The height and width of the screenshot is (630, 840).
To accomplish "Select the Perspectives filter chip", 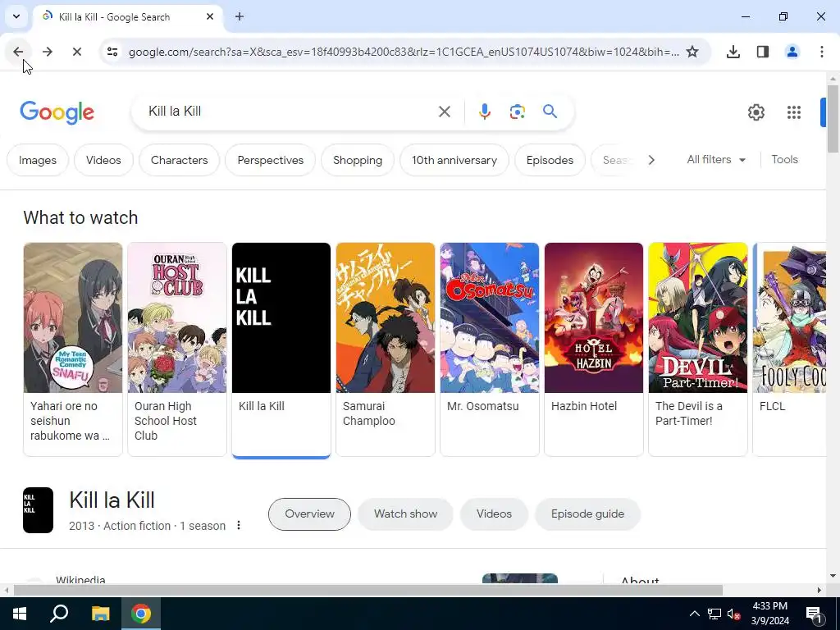I will pos(270,160).
